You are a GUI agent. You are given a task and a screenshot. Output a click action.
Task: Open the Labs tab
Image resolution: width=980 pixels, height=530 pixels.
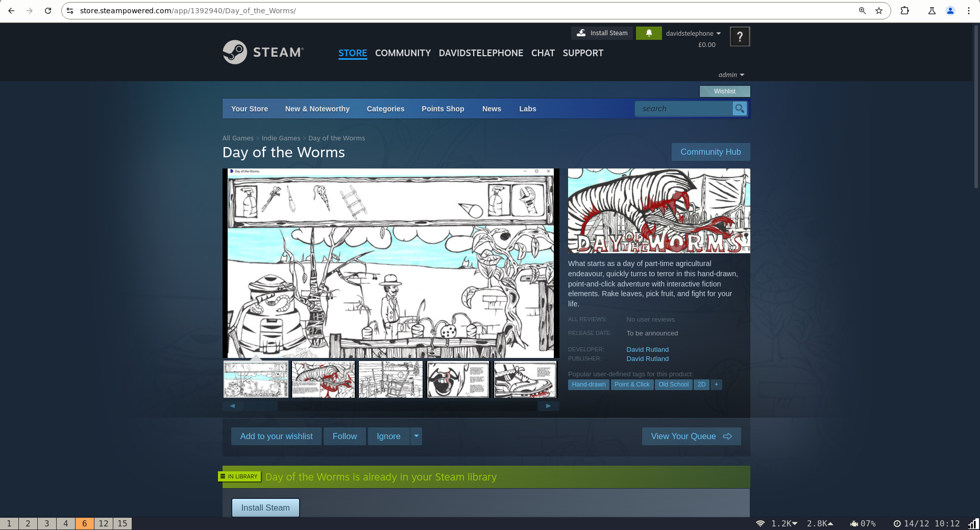pos(528,109)
